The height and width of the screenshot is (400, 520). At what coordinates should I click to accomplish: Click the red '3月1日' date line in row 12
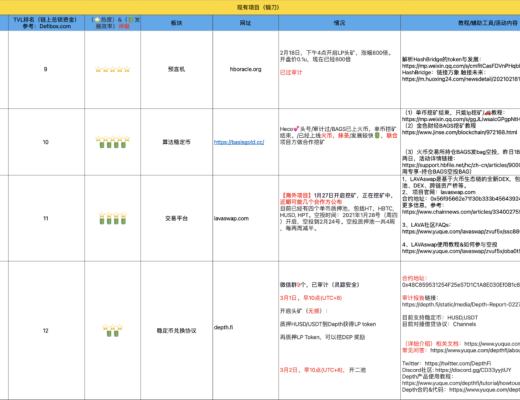311,298
